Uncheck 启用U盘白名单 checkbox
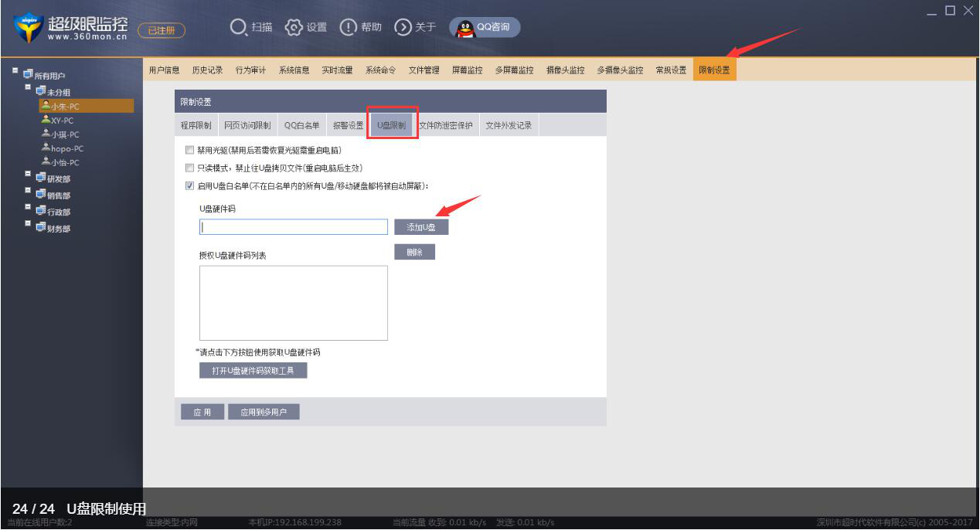Screen dimensions: 980x530 (190, 185)
